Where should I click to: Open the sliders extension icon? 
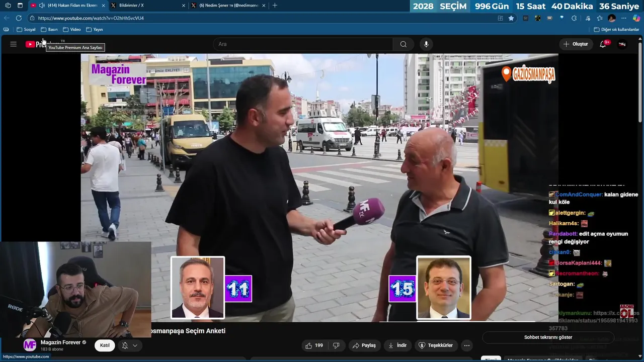click(526, 18)
